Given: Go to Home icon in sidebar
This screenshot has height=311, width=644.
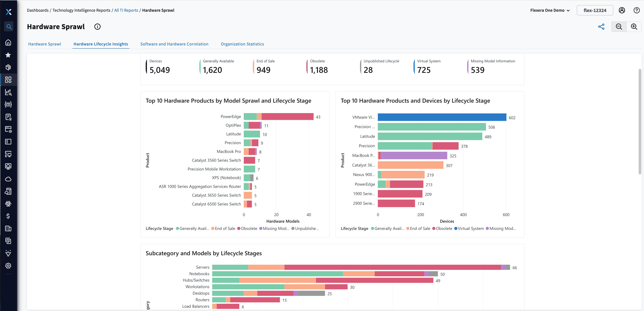Looking at the screenshot, I should pos(8,43).
